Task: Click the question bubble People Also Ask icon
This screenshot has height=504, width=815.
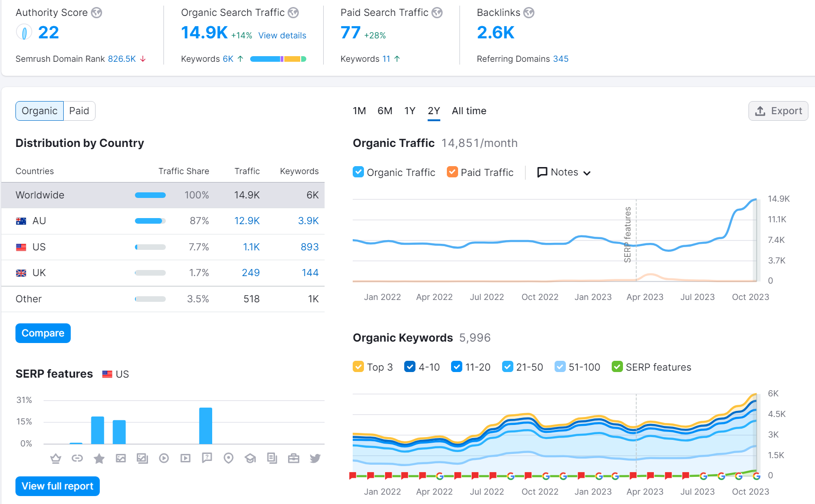Action: pyautogui.click(x=207, y=458)
